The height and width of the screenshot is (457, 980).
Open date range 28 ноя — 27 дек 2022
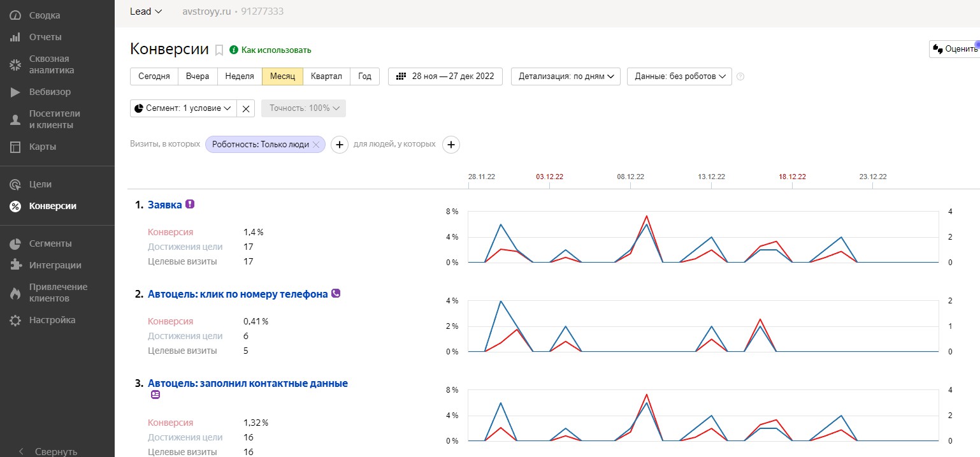(445, 76)
